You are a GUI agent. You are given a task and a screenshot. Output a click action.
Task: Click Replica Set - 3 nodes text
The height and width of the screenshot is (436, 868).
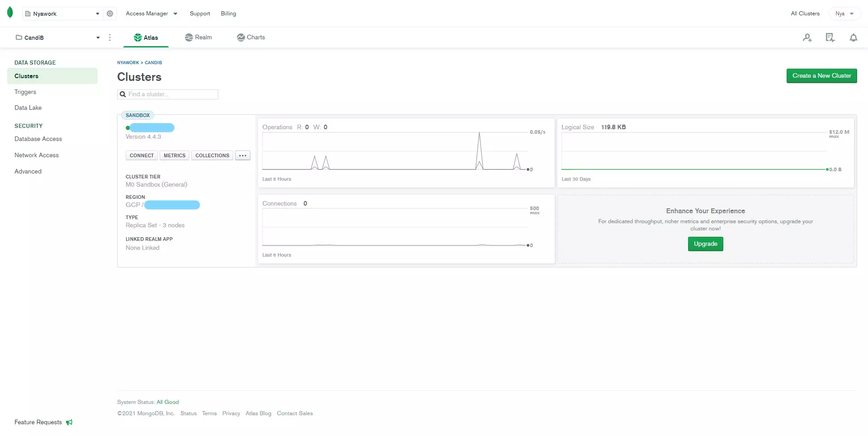pos(155,225)
